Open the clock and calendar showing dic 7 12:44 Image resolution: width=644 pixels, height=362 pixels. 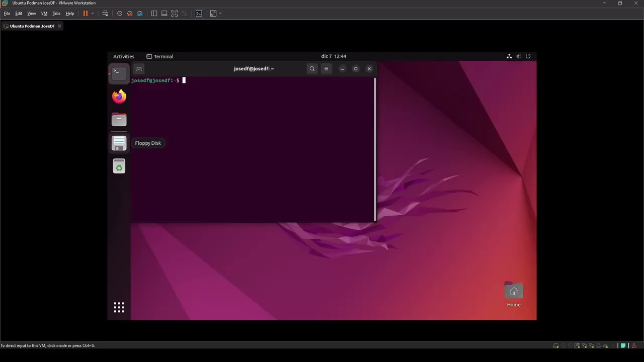[x=334, y=56]
